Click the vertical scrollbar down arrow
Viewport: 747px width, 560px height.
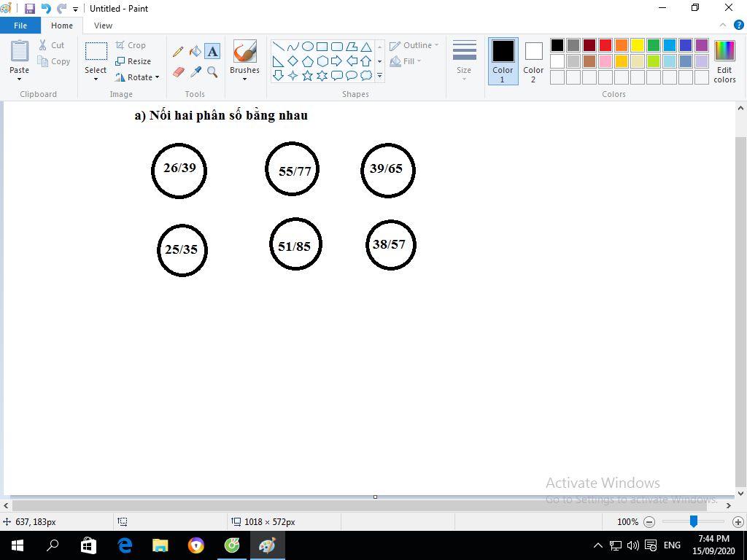[741, 494]
